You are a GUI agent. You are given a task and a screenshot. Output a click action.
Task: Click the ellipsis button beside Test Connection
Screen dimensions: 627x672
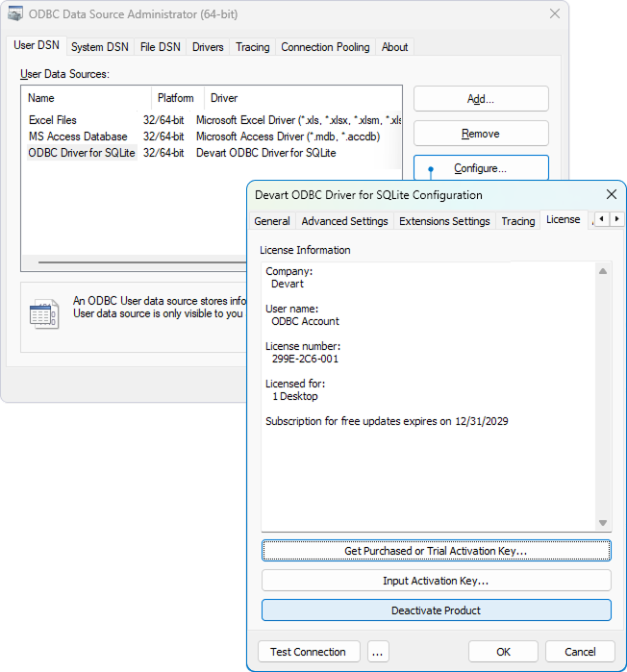click(x=378, y=652)
